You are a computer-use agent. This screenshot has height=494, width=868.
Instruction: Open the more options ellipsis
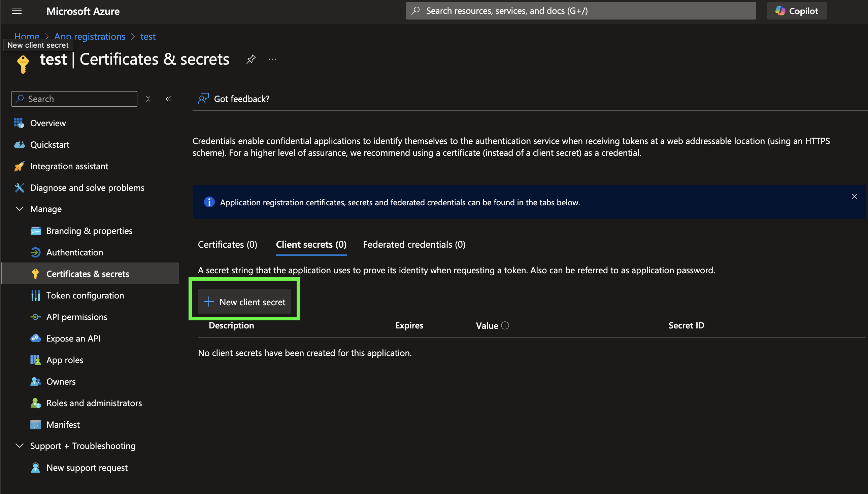coord(273,59)
